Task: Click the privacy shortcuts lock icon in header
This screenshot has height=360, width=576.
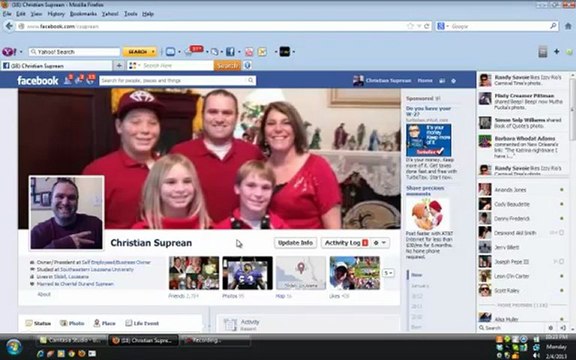Action: 442,81
